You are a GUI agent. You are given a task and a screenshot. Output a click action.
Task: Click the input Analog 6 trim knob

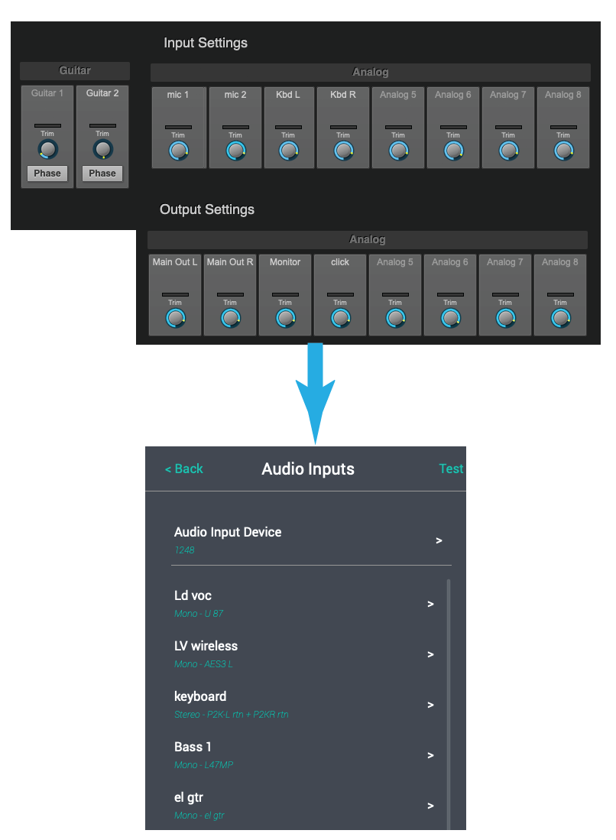point(454,151)
